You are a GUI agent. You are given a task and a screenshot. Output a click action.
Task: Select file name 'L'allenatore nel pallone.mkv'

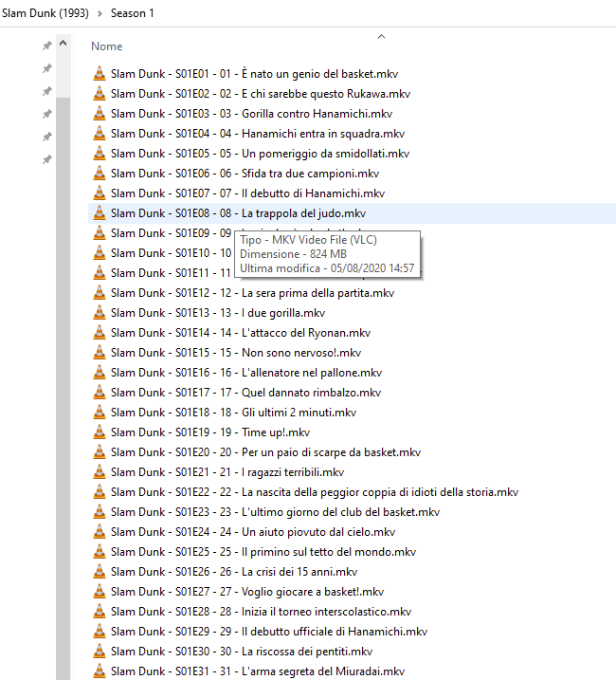tap(312, 373)
